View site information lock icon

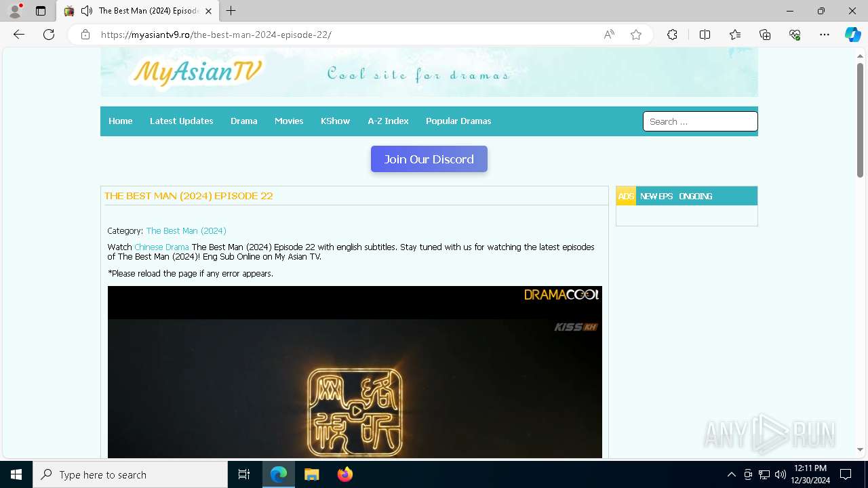[x=85, y=35]
